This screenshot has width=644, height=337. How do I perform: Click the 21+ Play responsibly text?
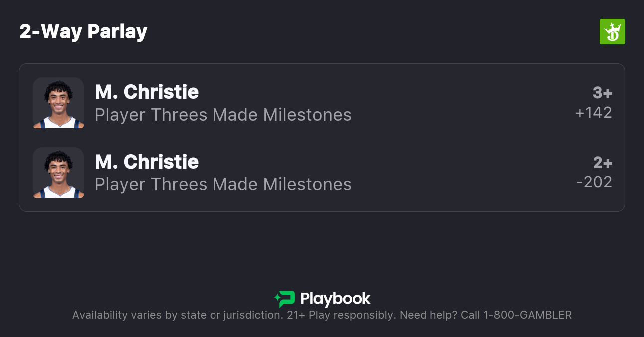click(x=341, y=315)
